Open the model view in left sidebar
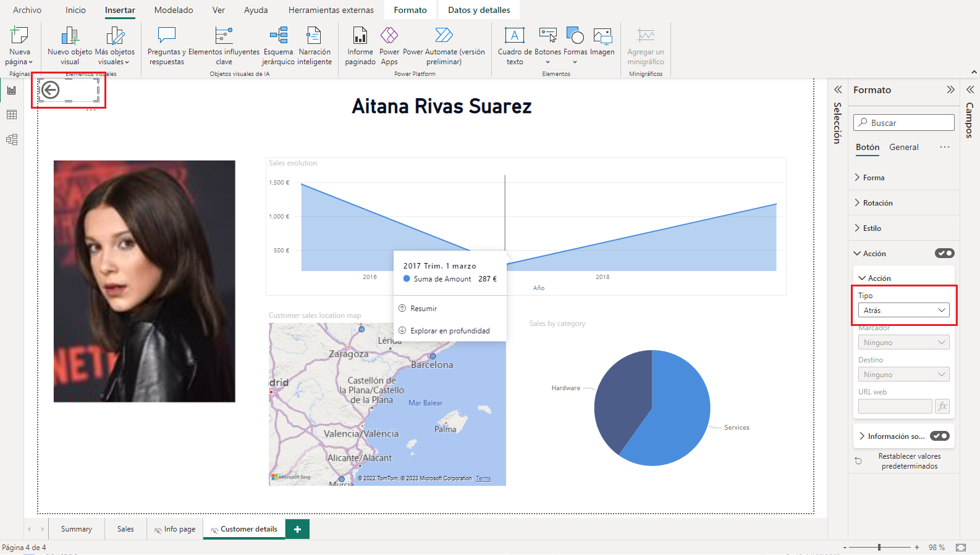 [12, 140]
